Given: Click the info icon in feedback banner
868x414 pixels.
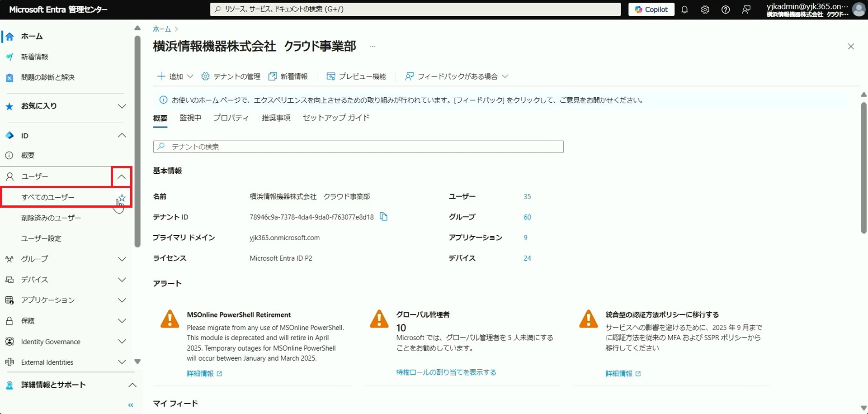Looking at the screenshot, I should (163, 100).
